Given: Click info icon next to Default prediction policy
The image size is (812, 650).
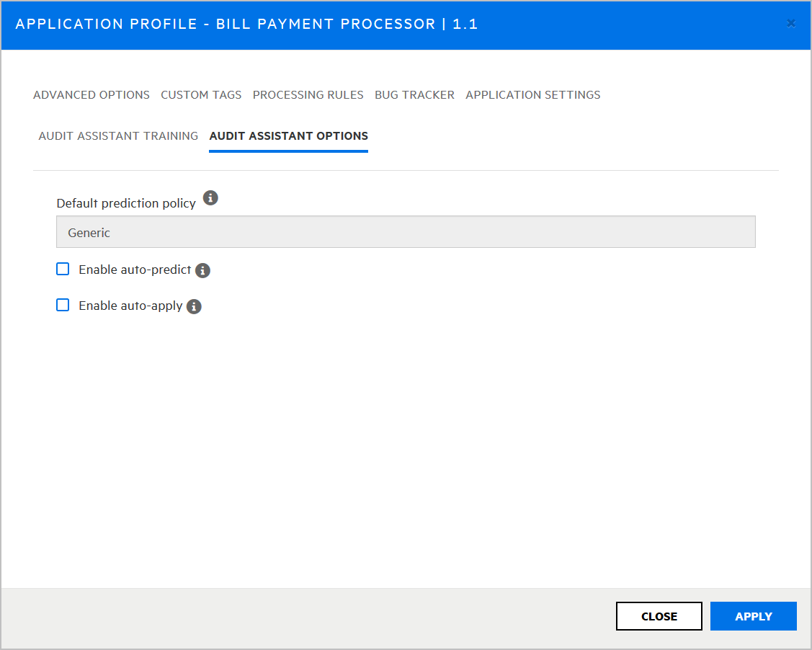Looking at the screenshot, I should [210, 198].
